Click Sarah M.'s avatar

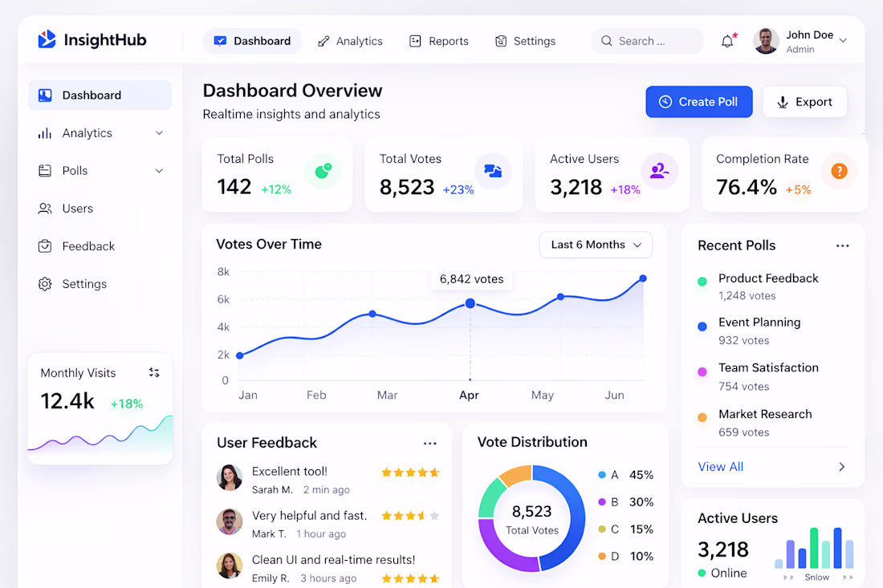pos(230,478)
